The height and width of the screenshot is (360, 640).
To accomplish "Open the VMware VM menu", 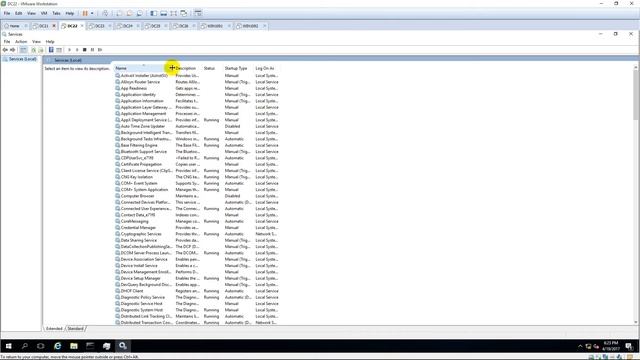I will point(44,13).
